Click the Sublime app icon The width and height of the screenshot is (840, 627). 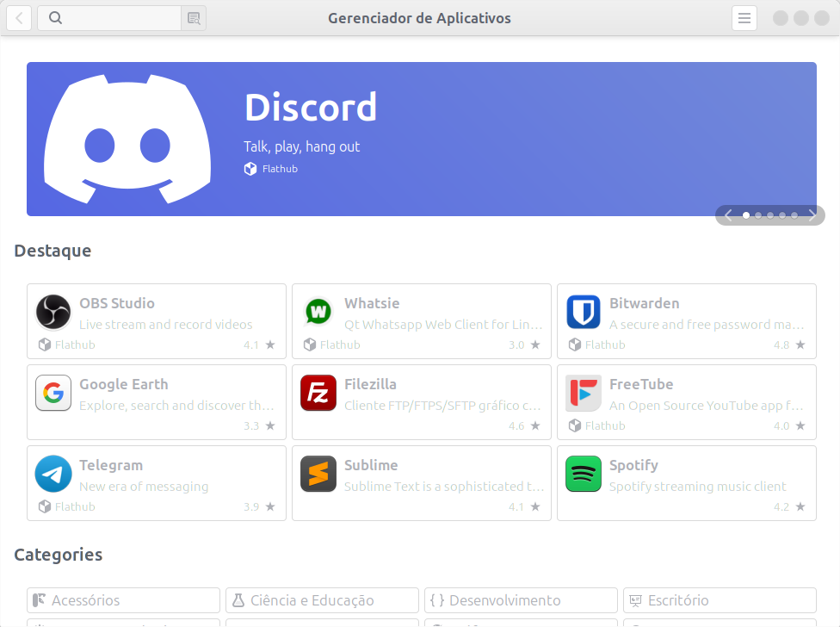pyautogui.click(x=318, y=474)
